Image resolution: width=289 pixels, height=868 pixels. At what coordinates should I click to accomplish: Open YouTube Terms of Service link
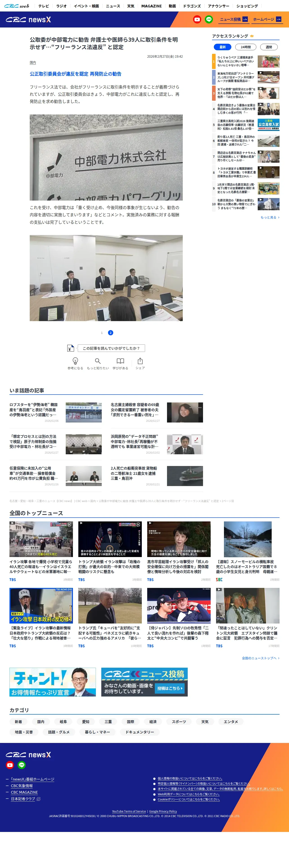click(129, 811)
